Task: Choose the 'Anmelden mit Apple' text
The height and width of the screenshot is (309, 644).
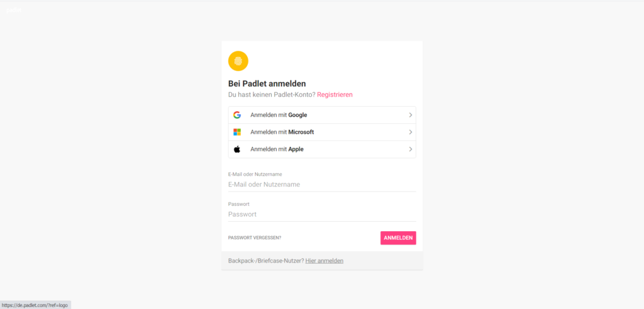Action: [x=277, y=149]
